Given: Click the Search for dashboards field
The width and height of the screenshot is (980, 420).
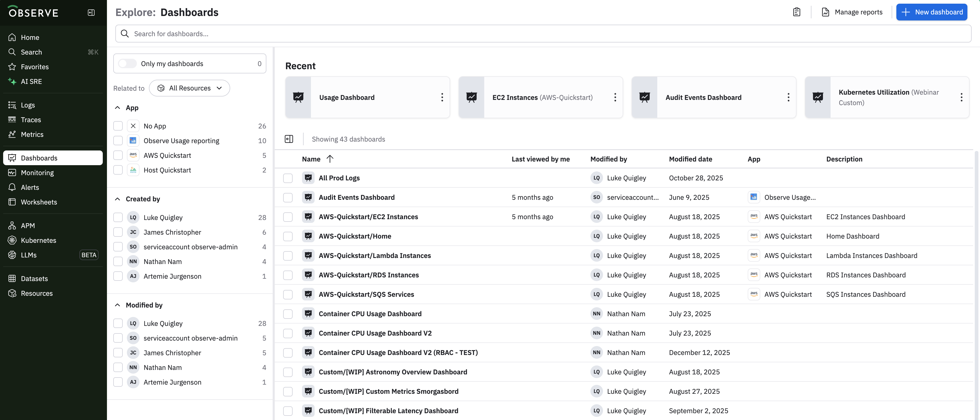Looking at the screenshot, I should [543, 34].
